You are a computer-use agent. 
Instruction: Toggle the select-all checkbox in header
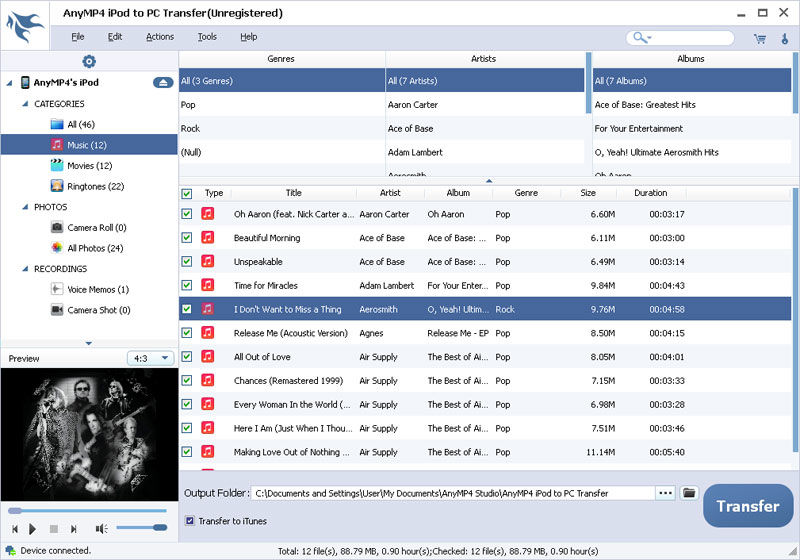tap(187, 193)
